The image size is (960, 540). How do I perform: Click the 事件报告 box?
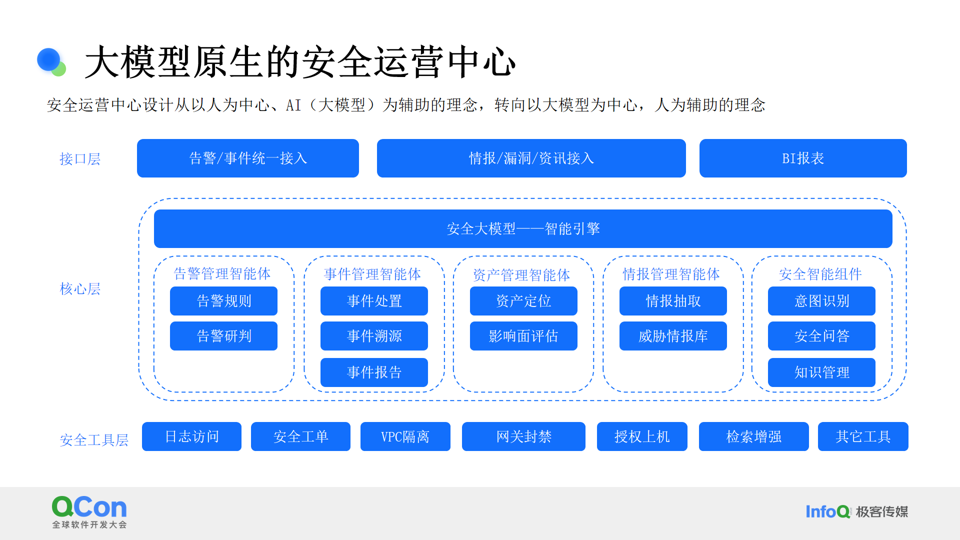point(374,372)
